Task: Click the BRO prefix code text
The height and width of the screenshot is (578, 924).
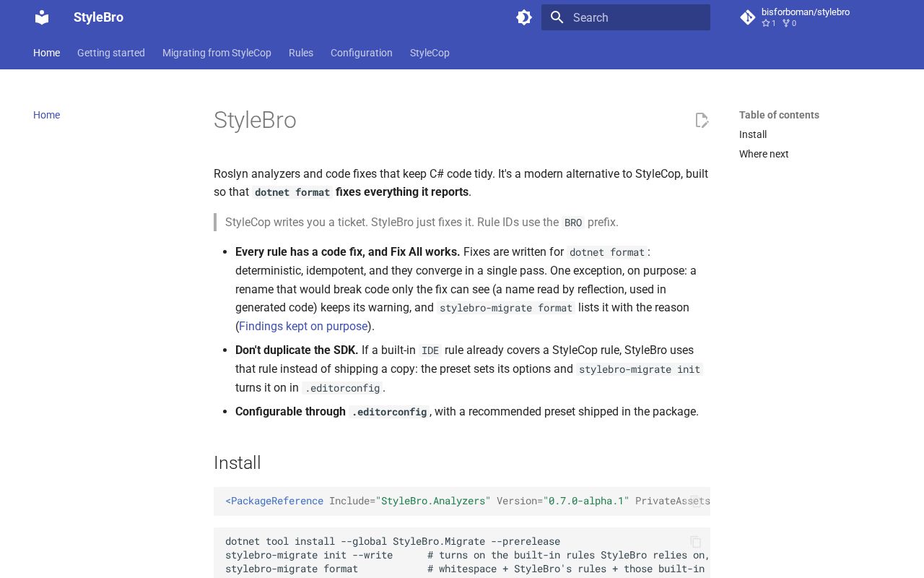Action: pos(573,223)
